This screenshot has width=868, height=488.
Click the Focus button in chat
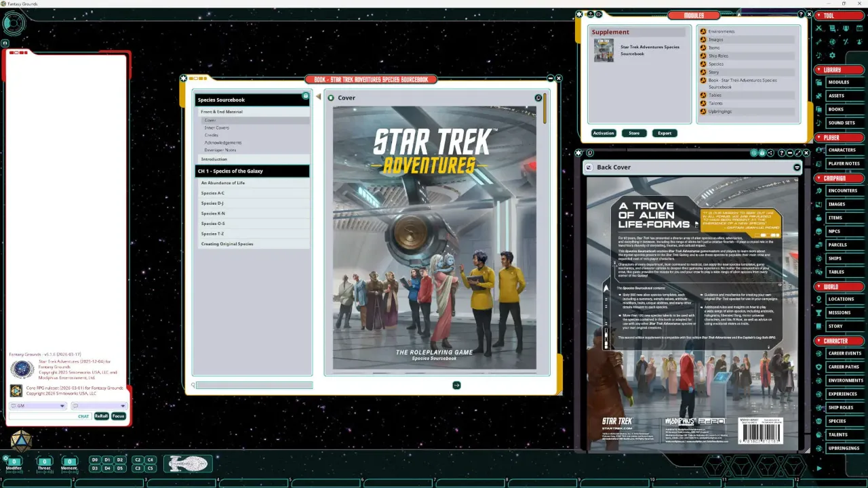coord(119,416)
